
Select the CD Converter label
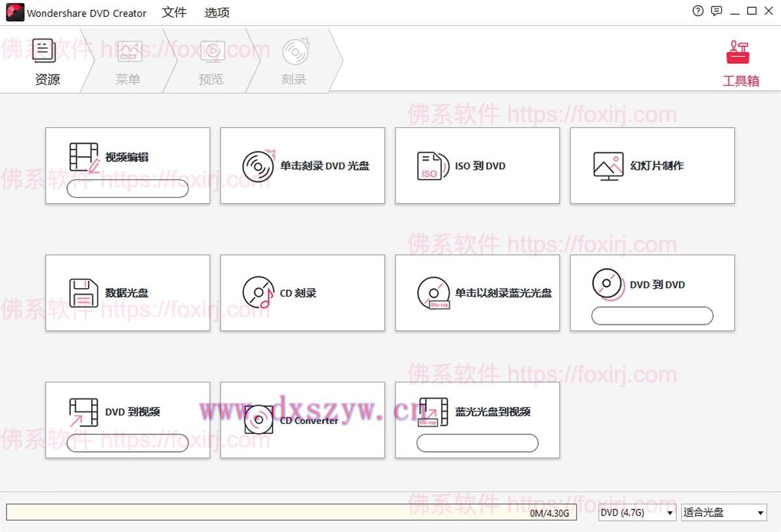point(309,420)
